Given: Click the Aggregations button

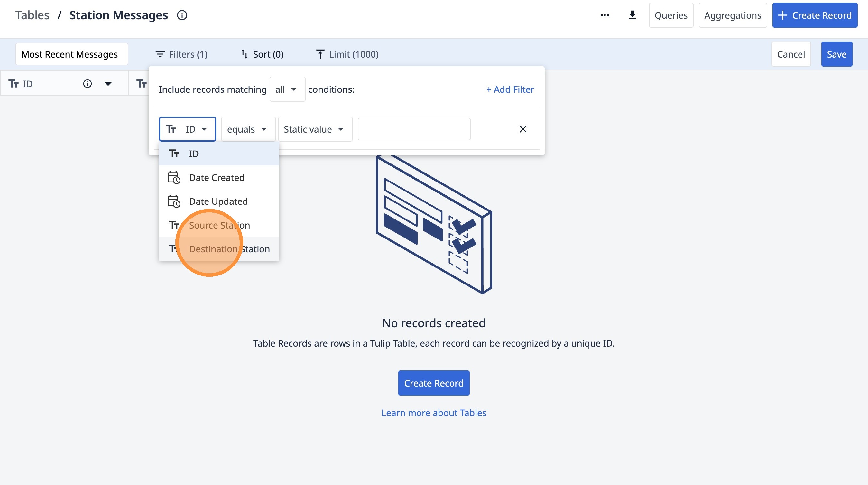Looking at the screenshot, I should pos(732,15).
